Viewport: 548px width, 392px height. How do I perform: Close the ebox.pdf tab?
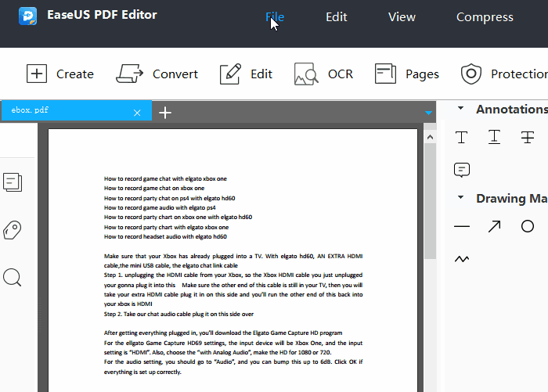pyautogui.click(x=137, y=113)
